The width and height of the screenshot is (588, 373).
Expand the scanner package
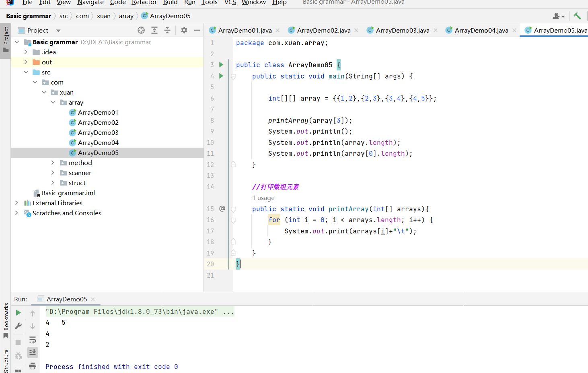(x=53, y=173)
